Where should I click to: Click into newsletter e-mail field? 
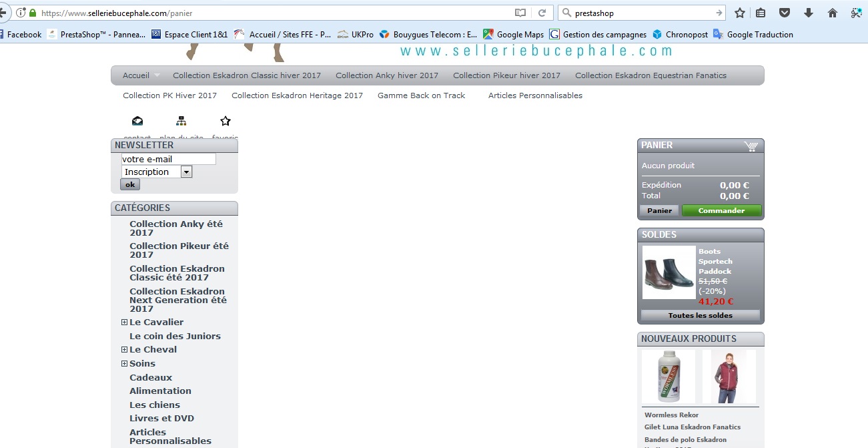pyautogui.click(x=169, y=159)
